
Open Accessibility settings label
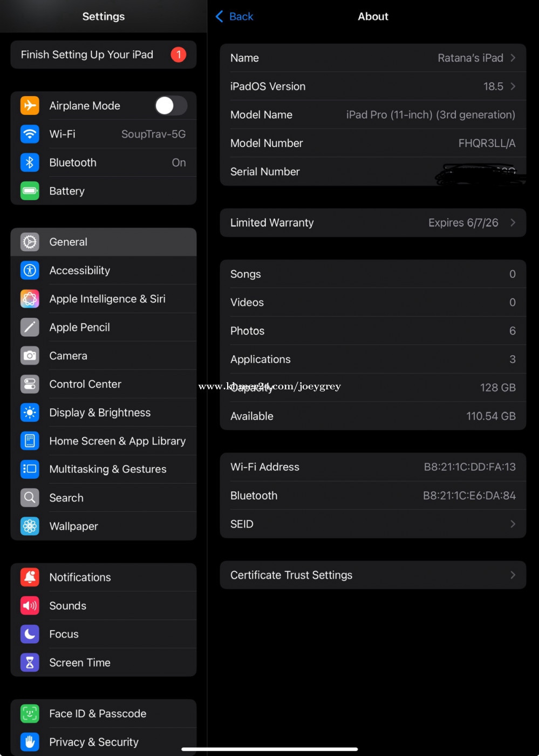pos(80,271)
